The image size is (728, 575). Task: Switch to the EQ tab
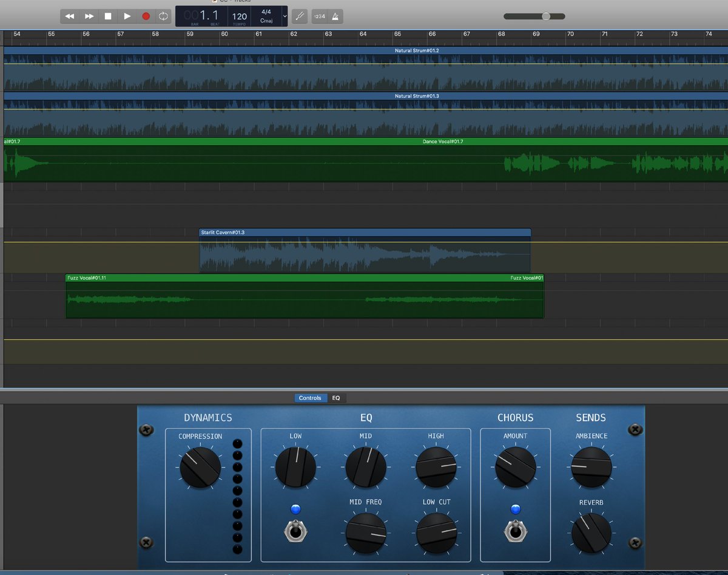(x=336, y=398)
